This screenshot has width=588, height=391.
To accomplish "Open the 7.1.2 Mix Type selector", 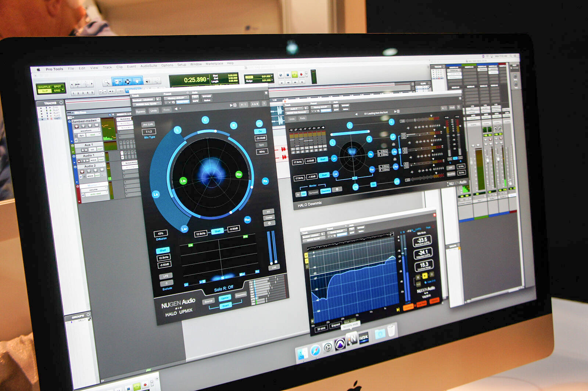I will point(149,131).
